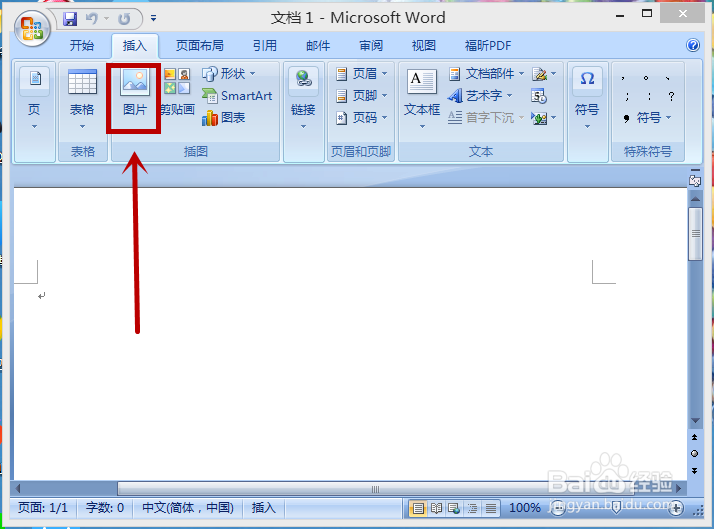Click the 100% zoom level
The width and height of the screenshot is (714, 529).
tap(525, 508)
